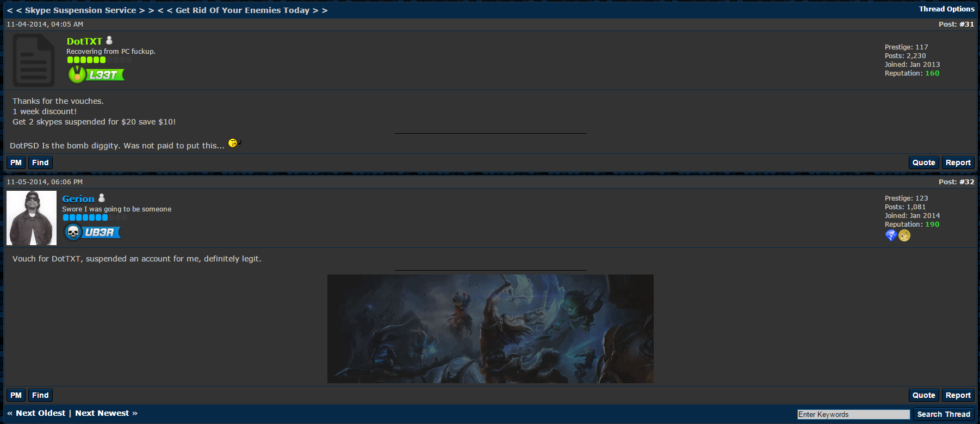Send a PM to Gerion

point(16,395)
